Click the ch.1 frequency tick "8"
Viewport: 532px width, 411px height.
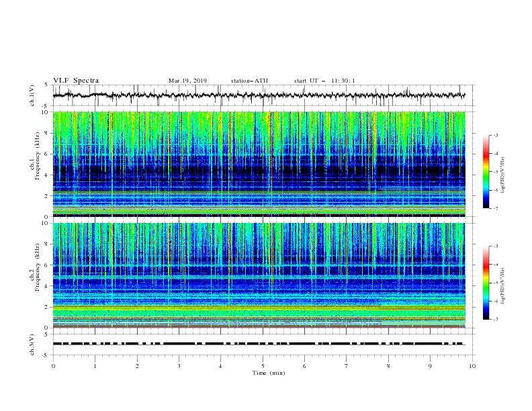click(47, 133)
